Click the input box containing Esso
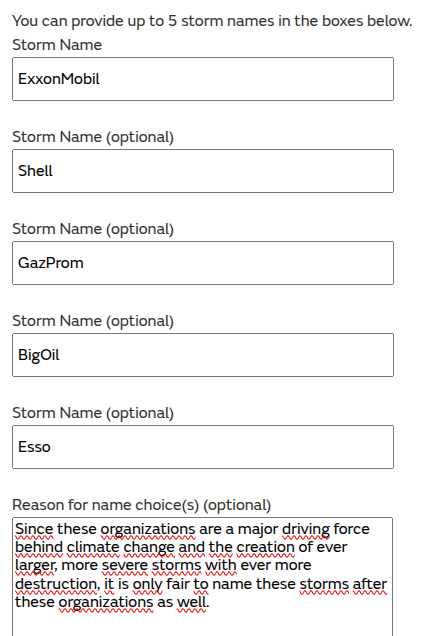Screen dimensions: 422x636 [203, 447]
